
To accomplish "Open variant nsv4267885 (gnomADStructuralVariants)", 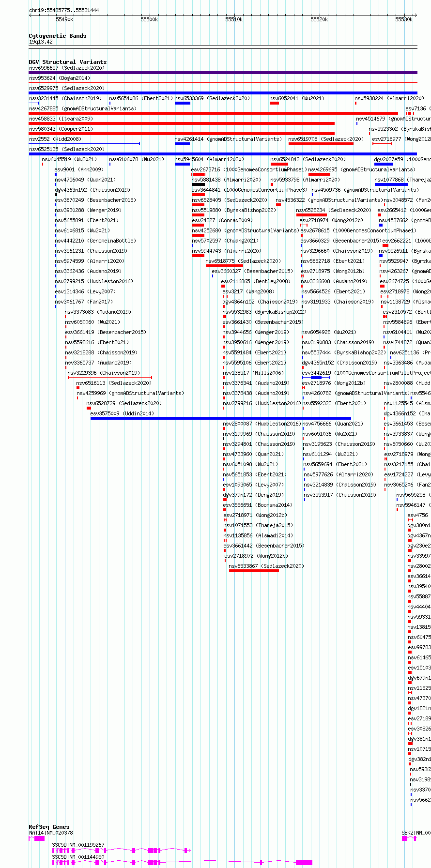I will coord(83,108).
